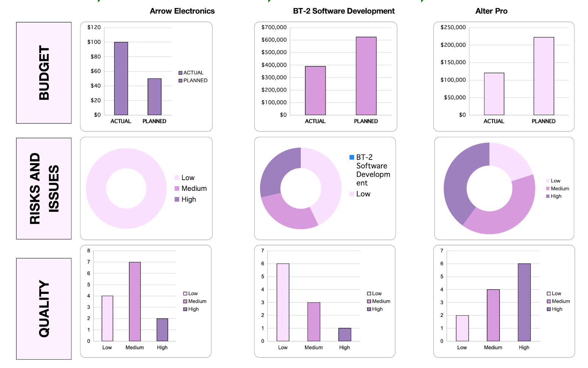Image resolution: width=588 pixels, height=368 pixels.
Task: Click High bar in BT-2 quality chart
Action: point(345,335)
